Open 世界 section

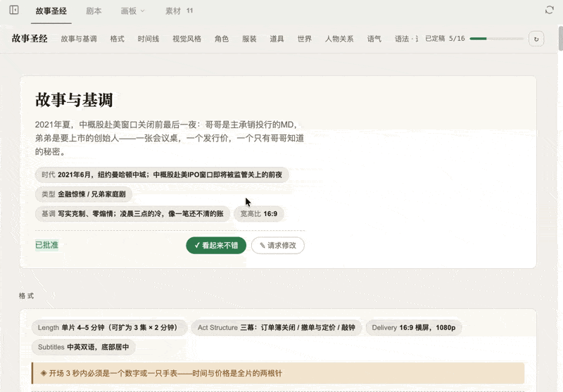(305, 39)
